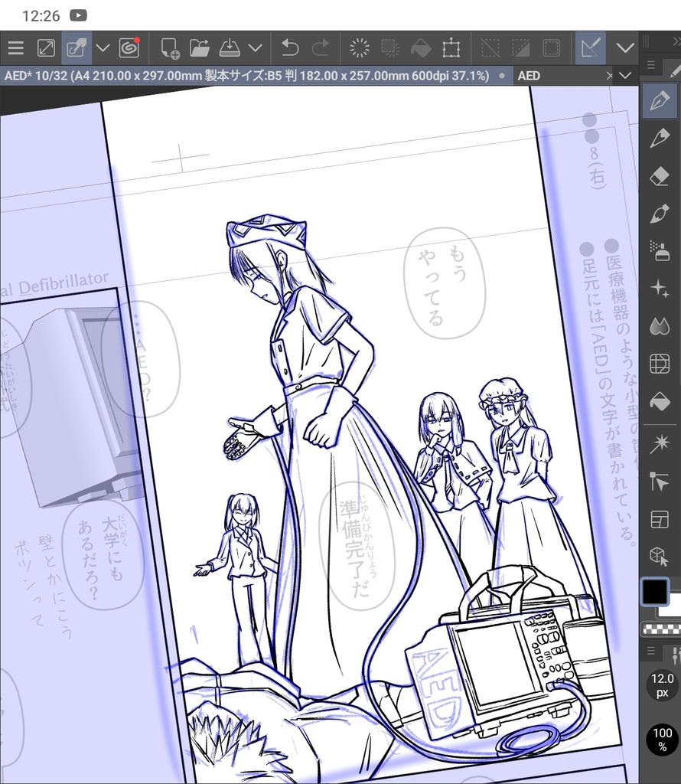Select the Liquify grid tool
The height and width of the screenshot is (784, 681).
coord(660,364)
